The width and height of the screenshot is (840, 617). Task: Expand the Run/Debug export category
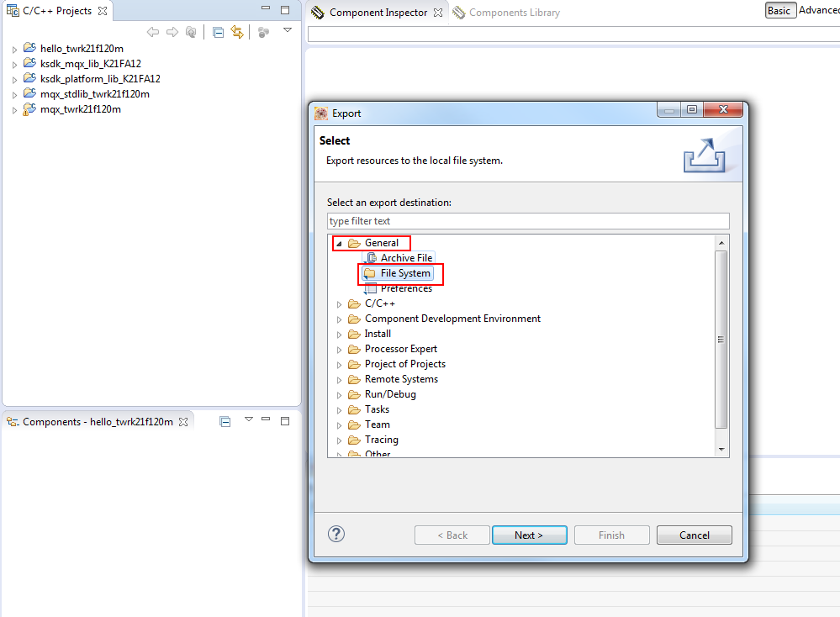[339, 395]
